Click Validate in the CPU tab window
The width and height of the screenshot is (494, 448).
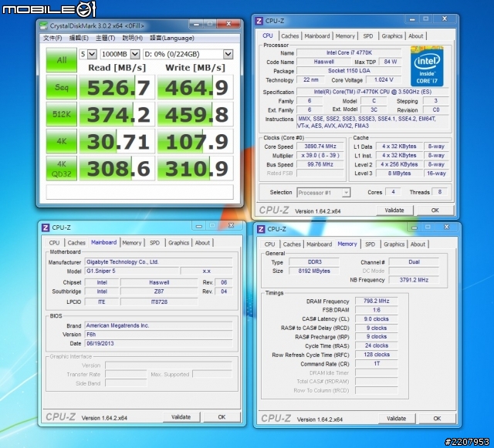coord(394,211)
